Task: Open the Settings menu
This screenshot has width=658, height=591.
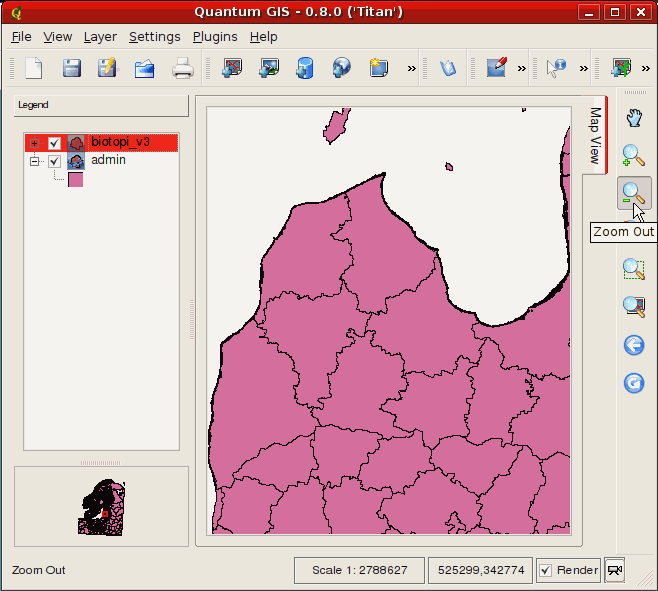Action: pyautogui.click(x=154, y=37)
